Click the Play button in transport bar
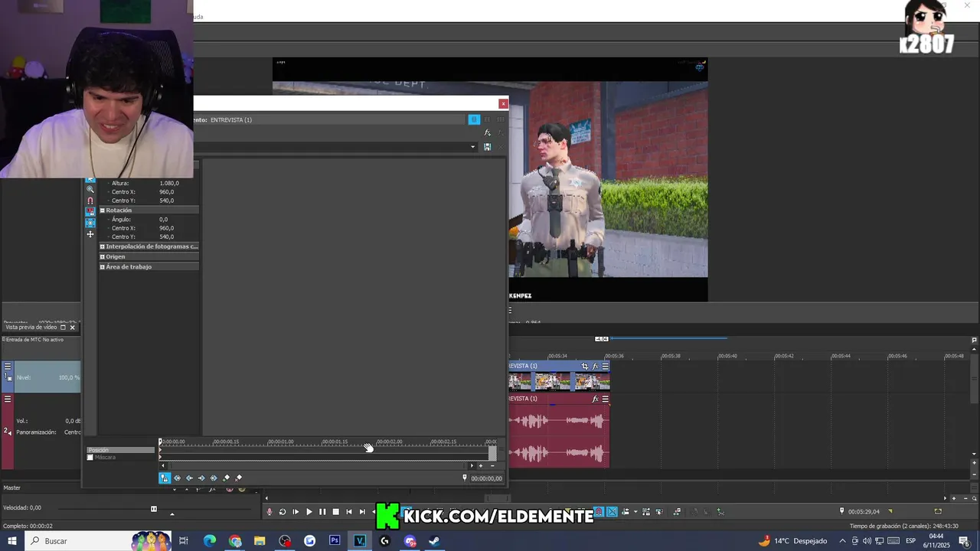Viewport: 980px width, 551px height. (x=309, y=512)
